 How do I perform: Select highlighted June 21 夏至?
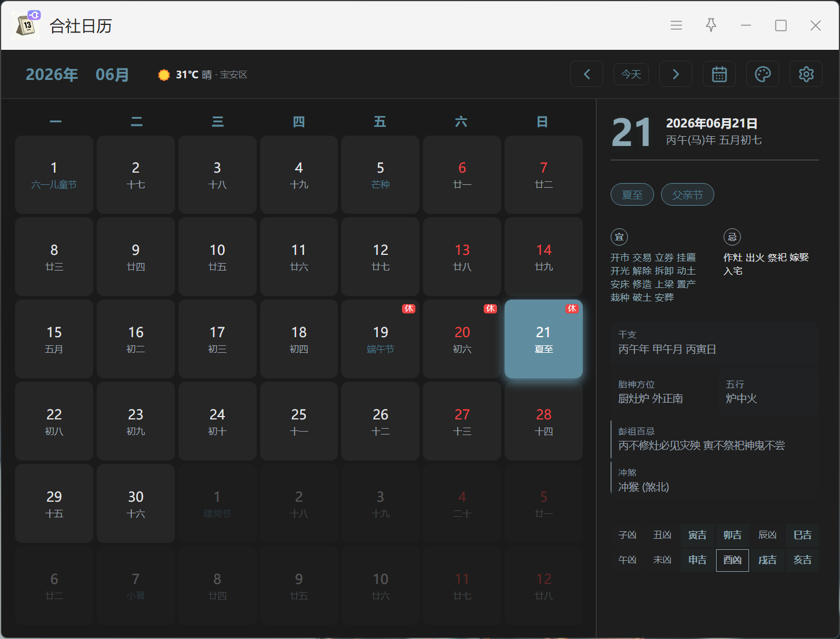point(543,339)
